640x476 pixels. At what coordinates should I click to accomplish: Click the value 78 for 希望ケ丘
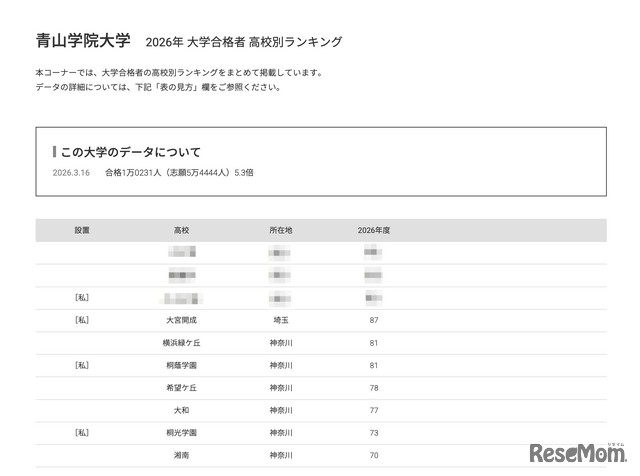(374, 388)
